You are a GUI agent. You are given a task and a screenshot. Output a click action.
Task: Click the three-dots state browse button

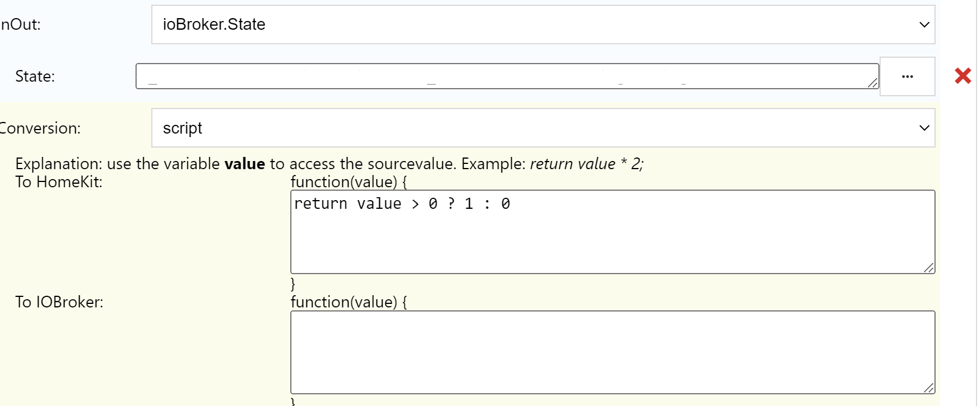[x=907, y=76]
